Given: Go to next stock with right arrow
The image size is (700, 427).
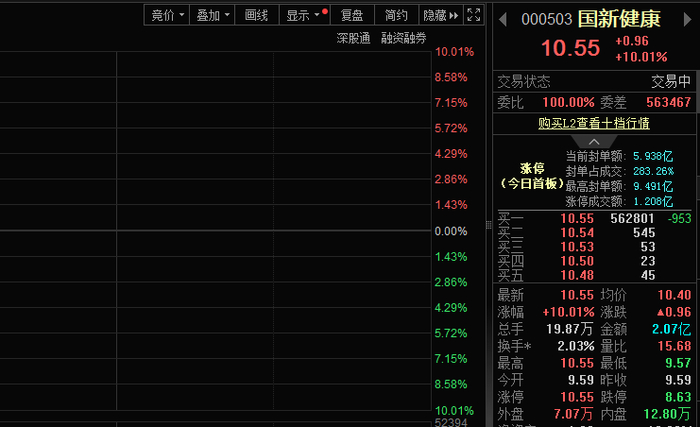Looking at the screenshot, I should pyautogui.click(x=687, y=19).
